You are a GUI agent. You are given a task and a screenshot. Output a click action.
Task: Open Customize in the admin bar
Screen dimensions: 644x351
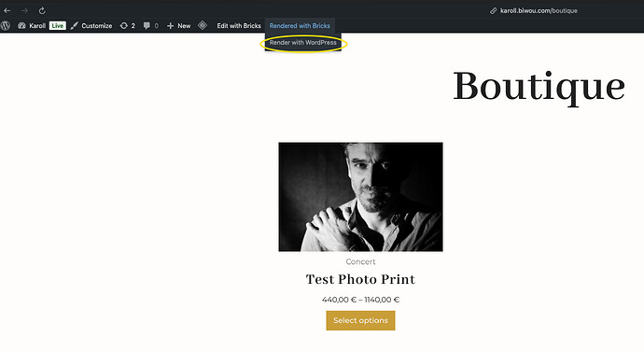coord(96,25)
